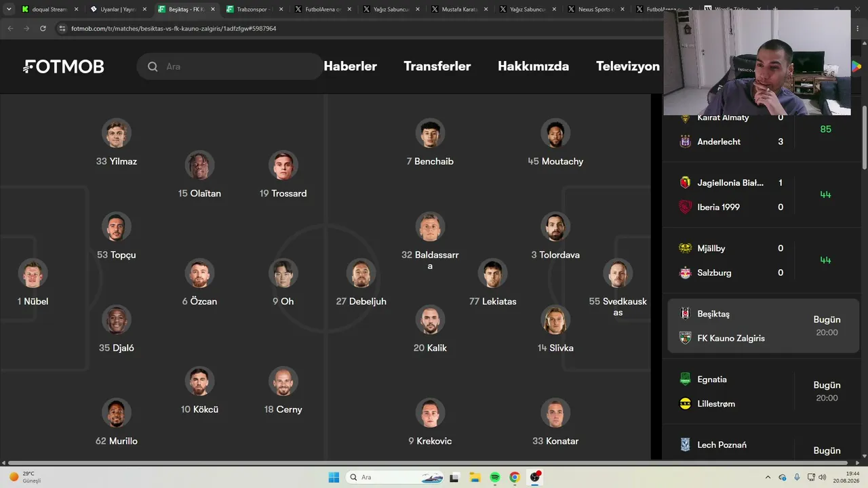The height and width of the screenshot is (488, 868).
Task: Click Kalik's player avatar
Action: pyautogui.click(x=430, y=320)
